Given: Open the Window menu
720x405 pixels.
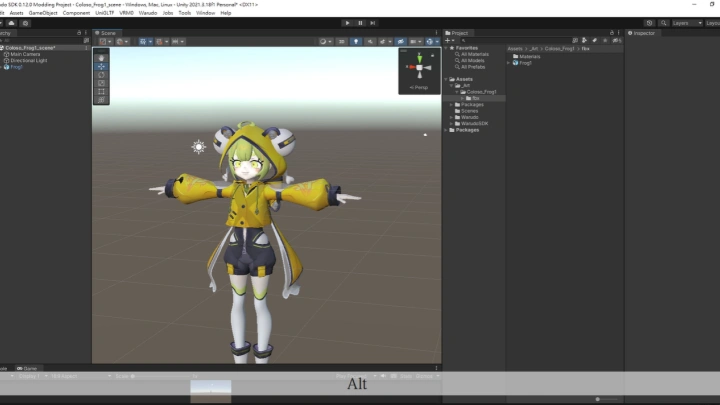Looking at the screenshot, I should [x=205, y=13].
